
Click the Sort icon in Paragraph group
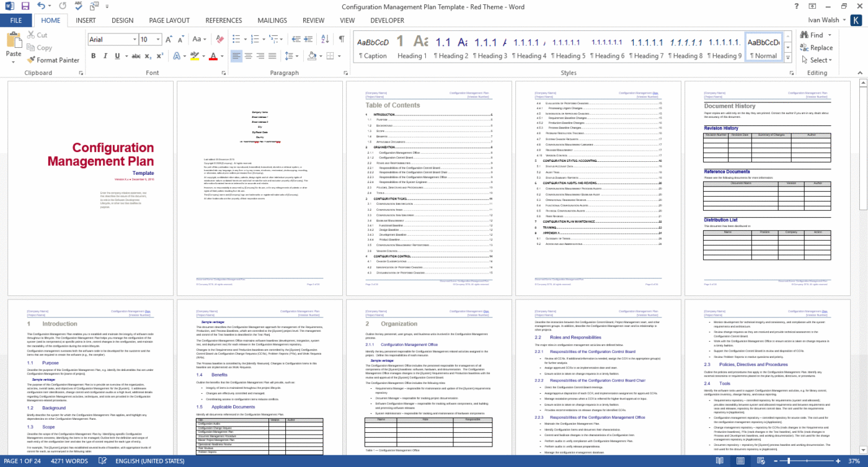[x=324, y=38]
